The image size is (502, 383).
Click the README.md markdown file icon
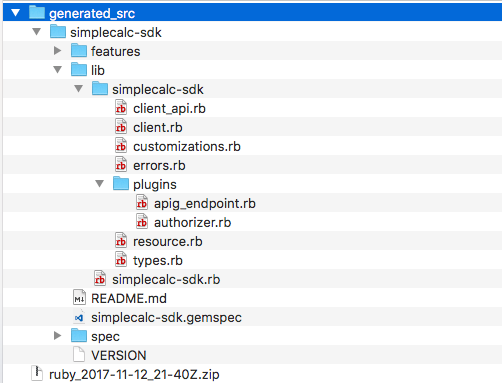79,298
